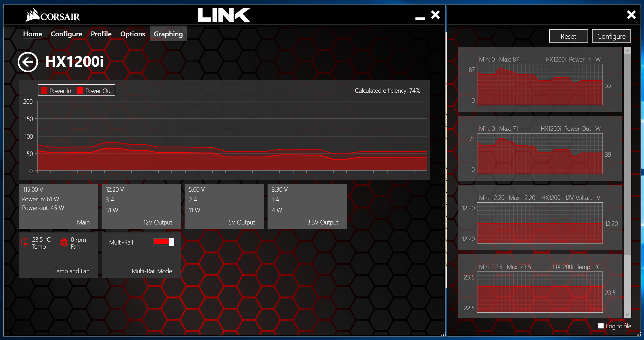The height and width of the screenshot is (340, 644).
Task: Click the 5.00 V reading
Action: click(x=197, y=190)
